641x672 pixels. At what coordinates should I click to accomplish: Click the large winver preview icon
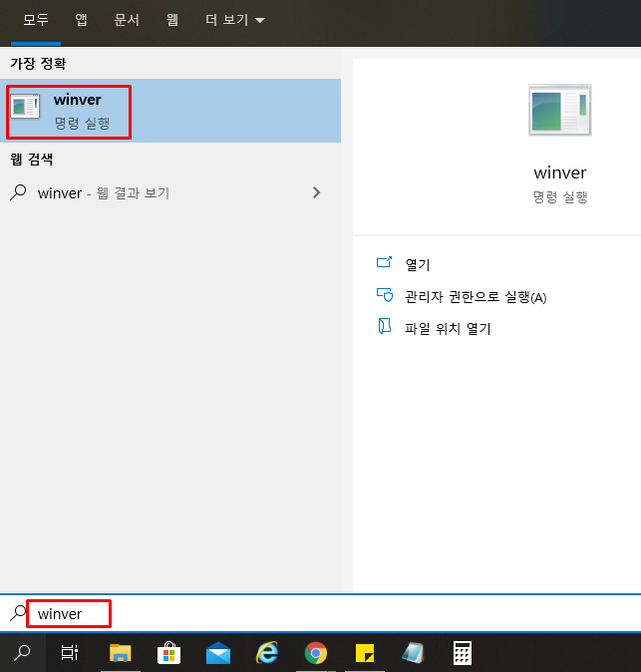pos(559,110)
